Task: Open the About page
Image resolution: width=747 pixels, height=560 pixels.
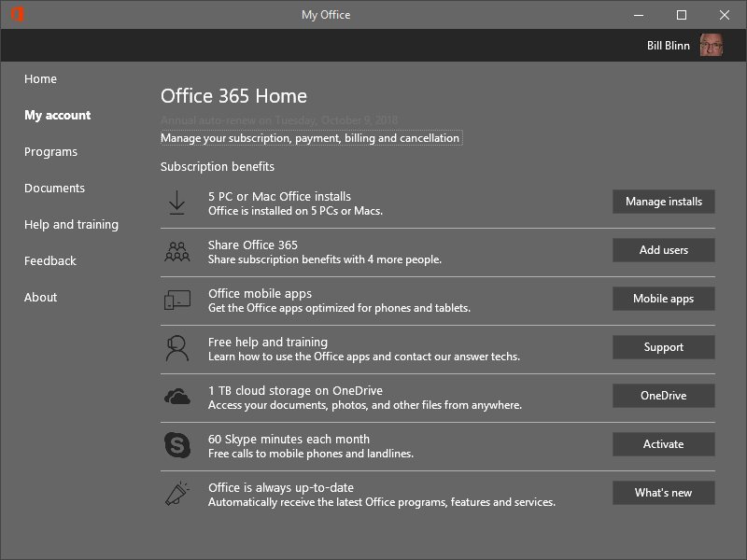Action: [x=41, y=297]
